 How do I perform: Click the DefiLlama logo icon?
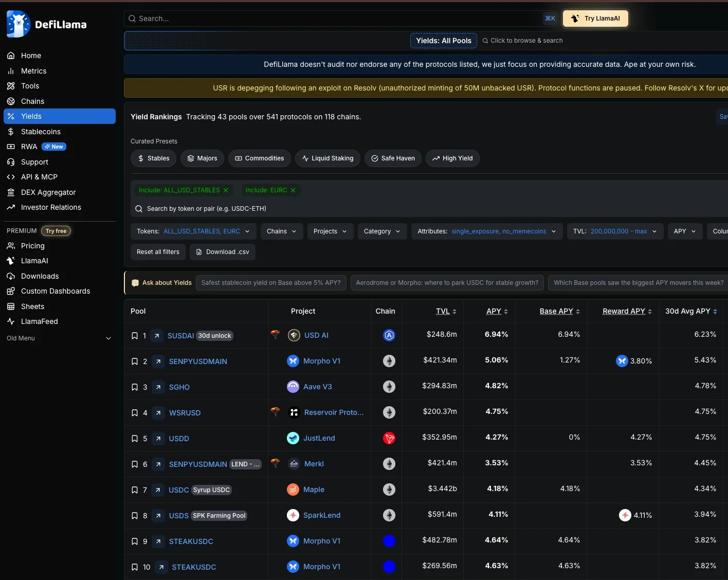(x=18, y=24)
